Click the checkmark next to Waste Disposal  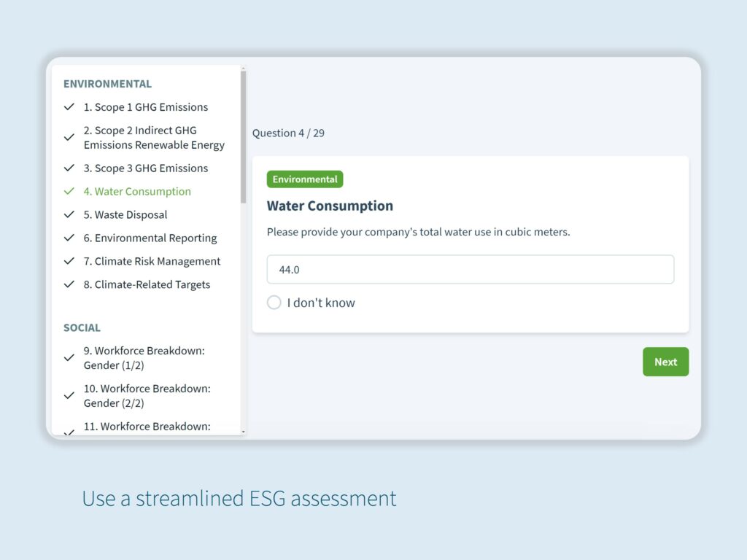(69, 215)
